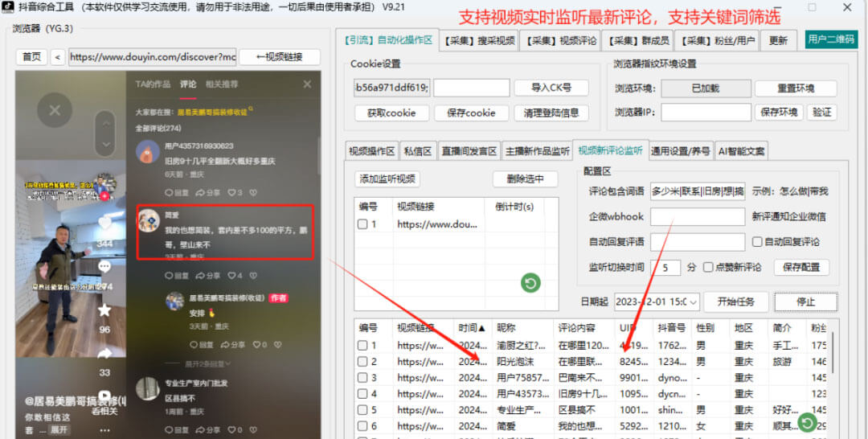Click 用户二维码 button
The width and height of the screenshot is (868, 439).
coord(831,39)
